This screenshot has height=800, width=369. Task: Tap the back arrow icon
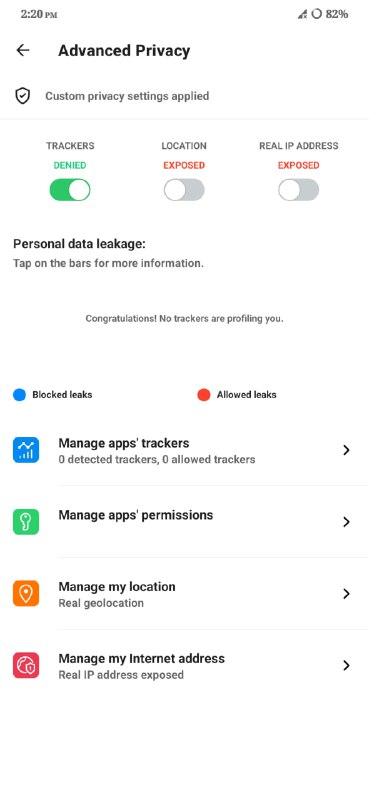23,50
